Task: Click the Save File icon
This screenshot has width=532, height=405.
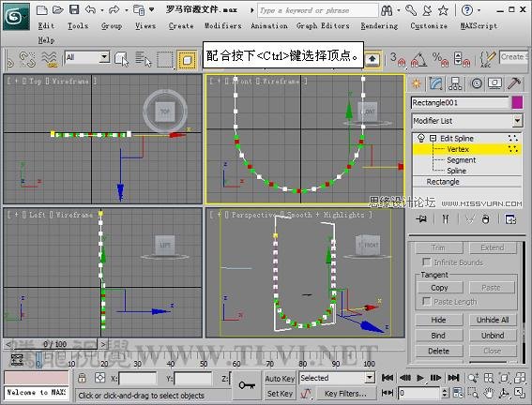Action: [x=74, y=9]
